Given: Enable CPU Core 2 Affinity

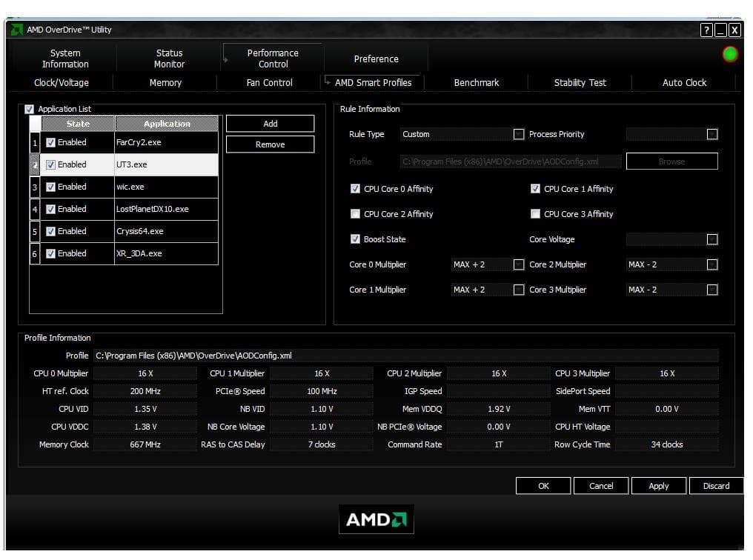Looking at the screenshot, I should click(x=355, y=213).
